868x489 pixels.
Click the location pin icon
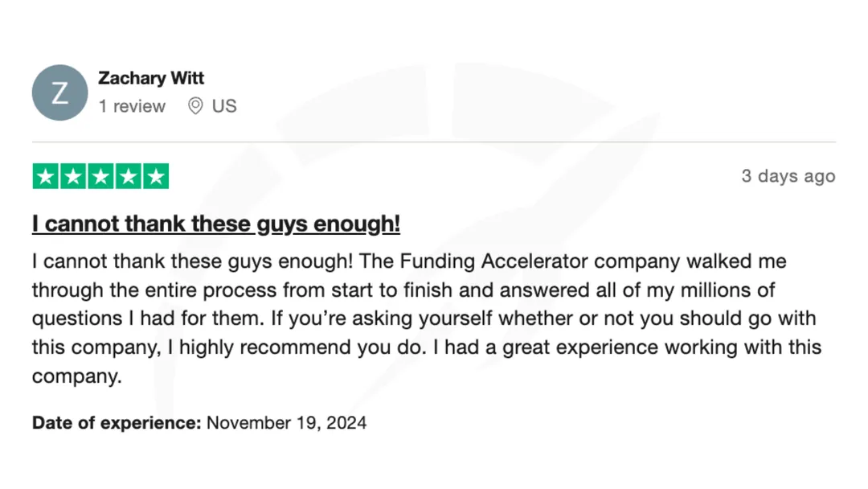pyautogui.click(x=194, y=106)
